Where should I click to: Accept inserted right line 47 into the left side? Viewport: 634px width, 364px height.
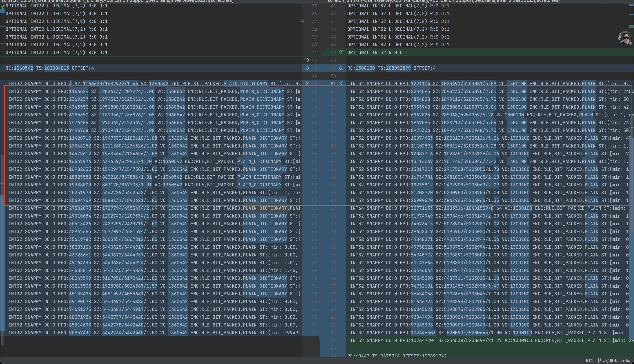[341, 53]
